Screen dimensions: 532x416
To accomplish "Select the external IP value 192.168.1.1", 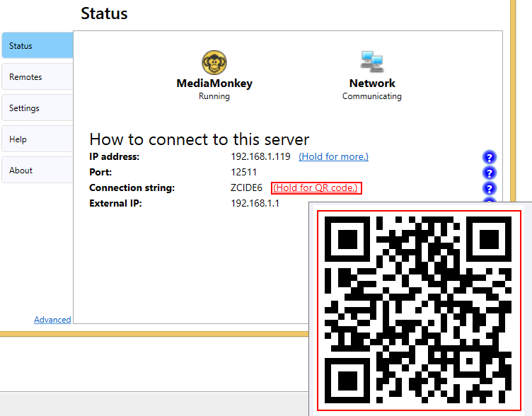I will pos(255,203).
